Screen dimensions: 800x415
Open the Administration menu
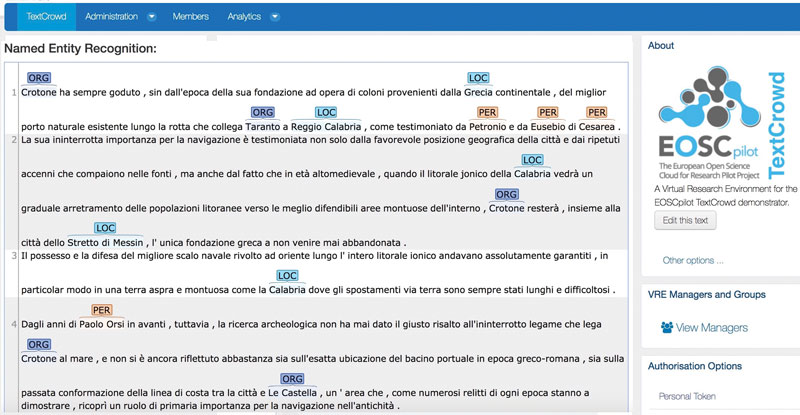(x=111, y=16)
